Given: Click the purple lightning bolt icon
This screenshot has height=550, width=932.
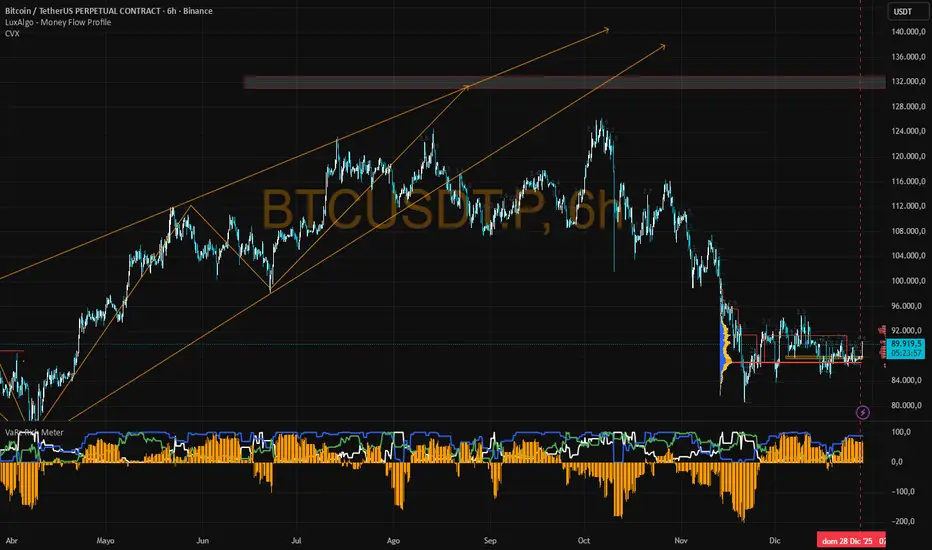Looking at the screenshot, I should (x=862, y=412).
